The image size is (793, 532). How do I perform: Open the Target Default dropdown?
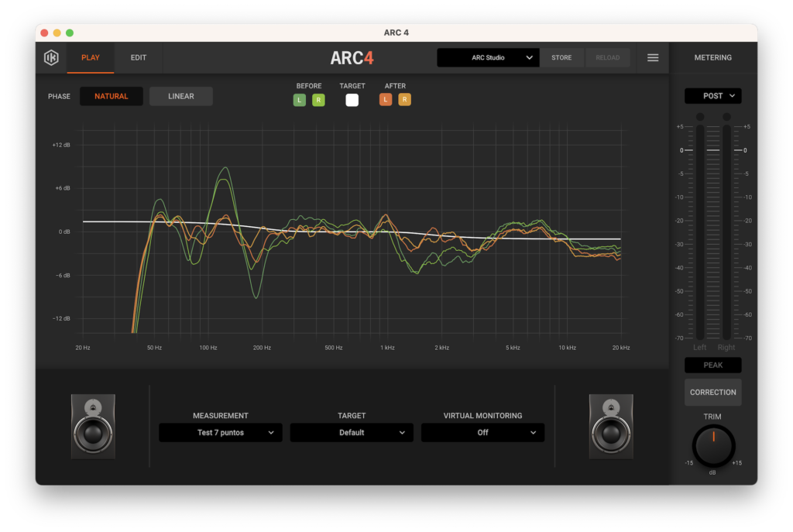(352, 433)
